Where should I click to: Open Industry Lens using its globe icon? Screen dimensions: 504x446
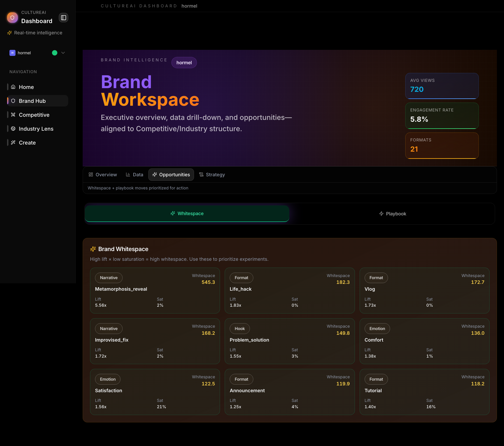[13, 129]
